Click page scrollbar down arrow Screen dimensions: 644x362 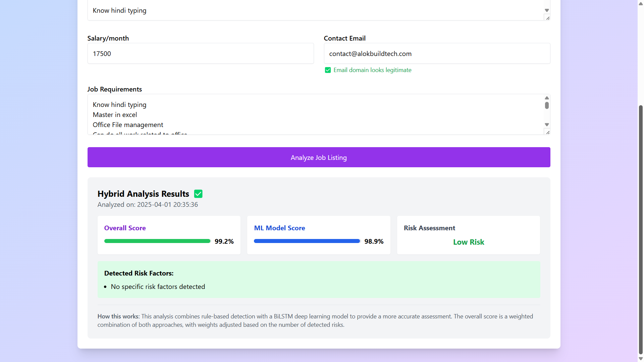[641, 359]
